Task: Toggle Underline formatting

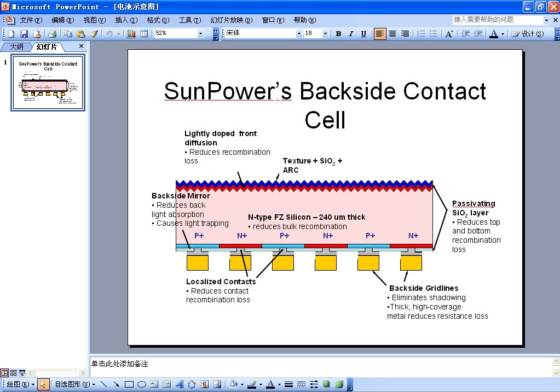Action: tap(363, 34)
